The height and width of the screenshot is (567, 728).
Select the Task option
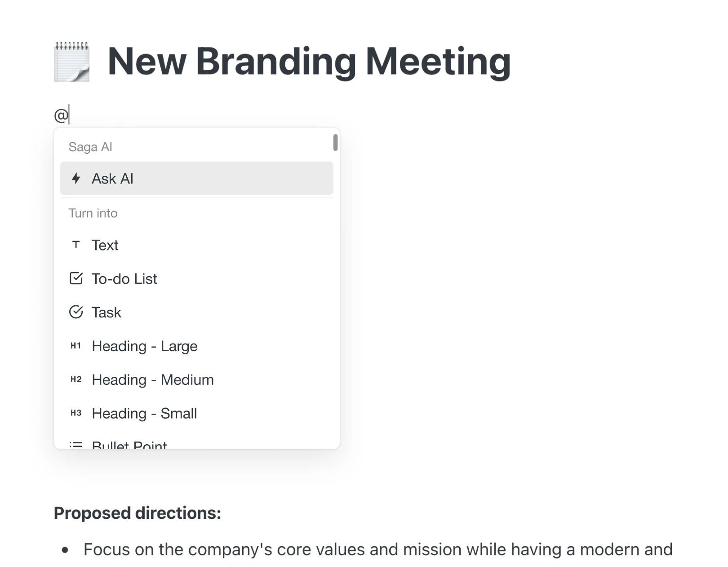tap(107, 313)
